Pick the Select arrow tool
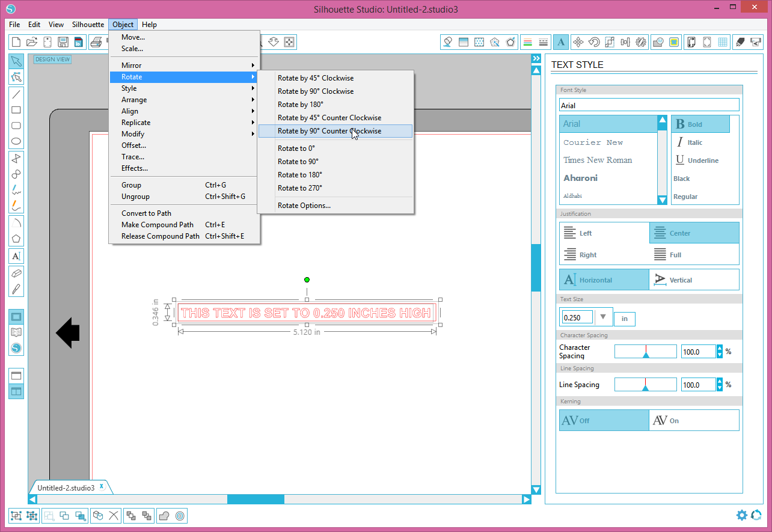This screenshot has width=772, height=532. tap(16, 61)
